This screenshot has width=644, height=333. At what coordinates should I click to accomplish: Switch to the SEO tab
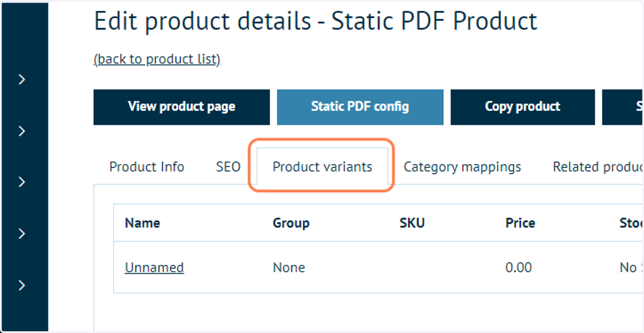(x=228, y=167)
